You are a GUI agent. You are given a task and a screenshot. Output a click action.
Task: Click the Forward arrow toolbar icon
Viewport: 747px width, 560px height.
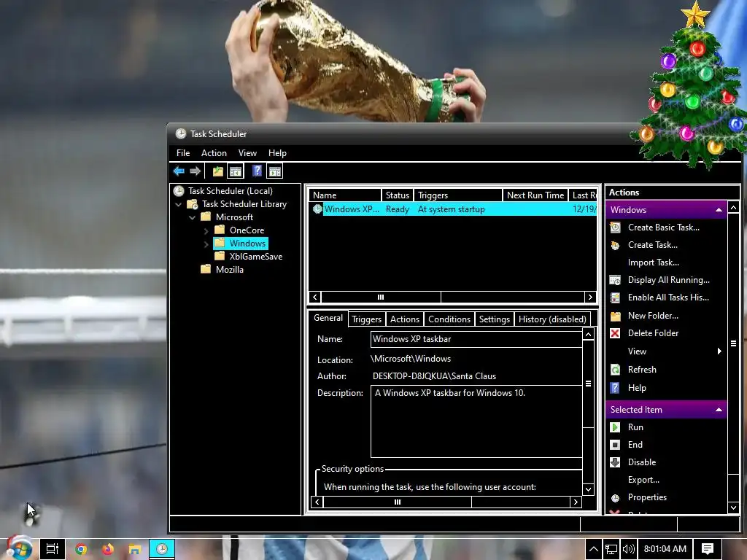pos(195,171)
